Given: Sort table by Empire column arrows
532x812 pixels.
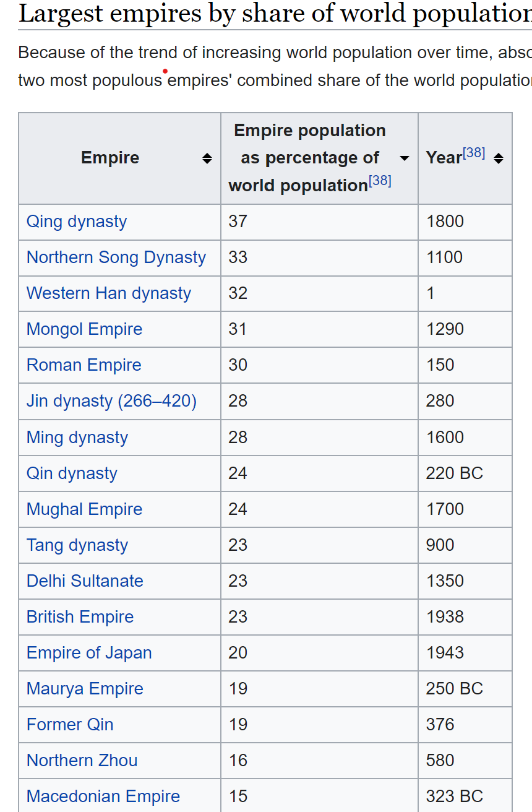Looking at the screenshot, I should tap(207, 158).
